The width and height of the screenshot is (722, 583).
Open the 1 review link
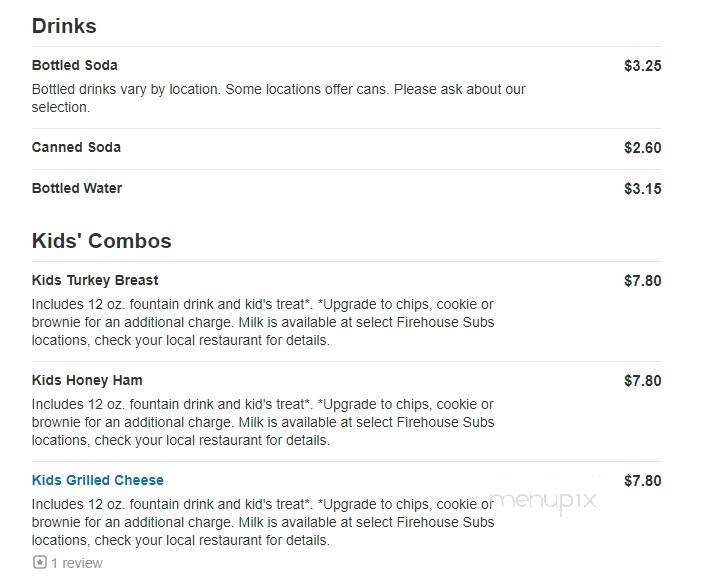pos(77,563)
